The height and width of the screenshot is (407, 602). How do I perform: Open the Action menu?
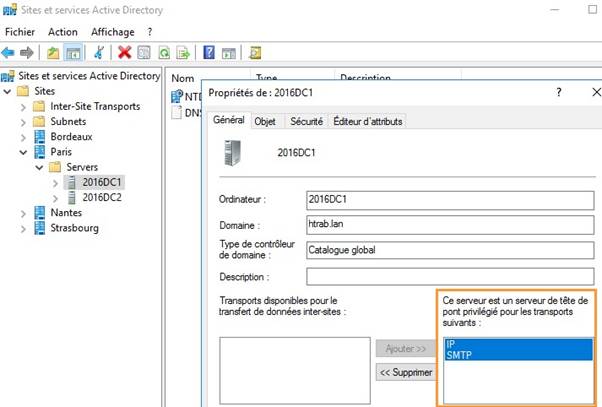point(63,32)
